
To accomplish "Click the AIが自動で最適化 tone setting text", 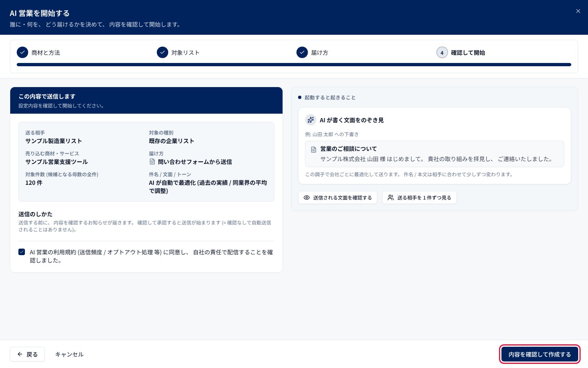I will (208, 187).
